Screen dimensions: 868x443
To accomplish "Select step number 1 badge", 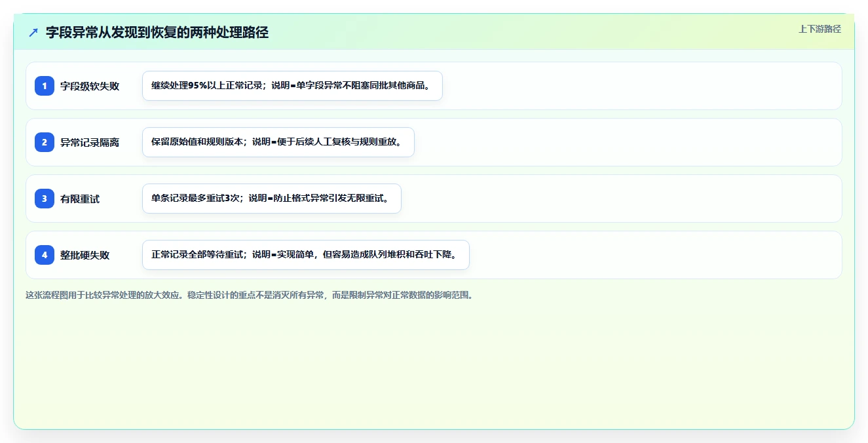I will click(45, 86).
